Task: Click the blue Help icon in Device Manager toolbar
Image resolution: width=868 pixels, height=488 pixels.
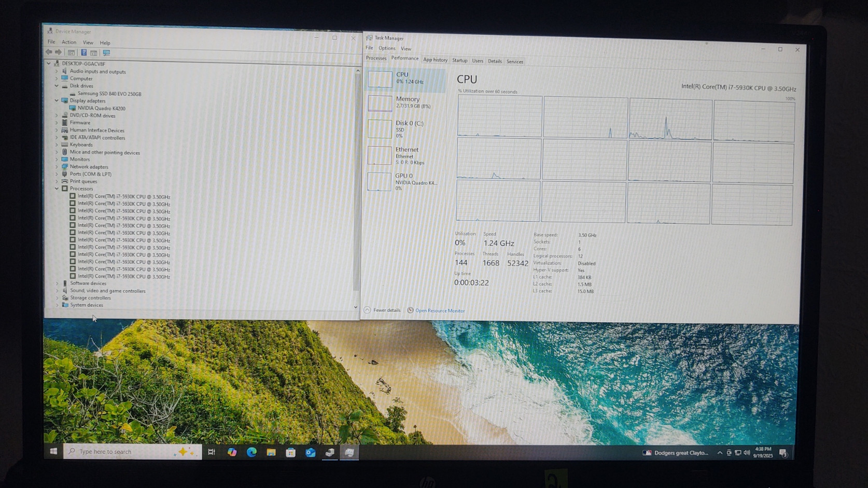Action: (x=83, y=52)
